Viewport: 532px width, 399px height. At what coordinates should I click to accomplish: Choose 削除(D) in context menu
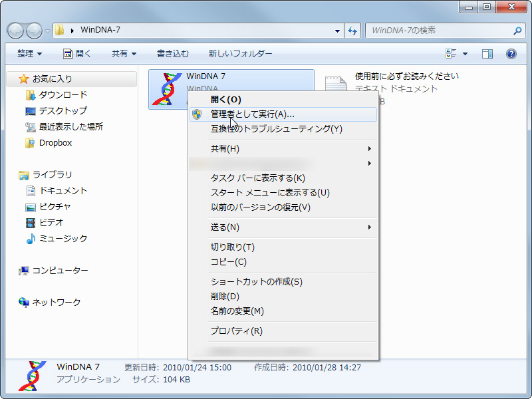click(x=283, y=296)
